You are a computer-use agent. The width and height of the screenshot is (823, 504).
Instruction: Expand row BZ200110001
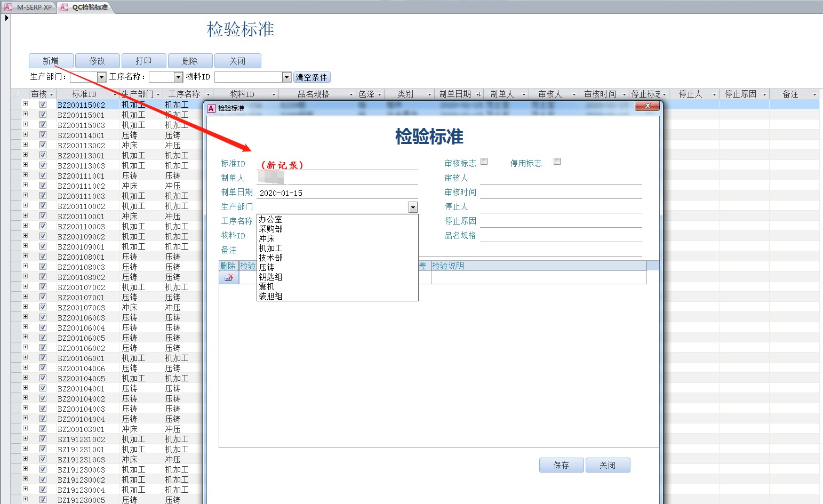tap(25, 215)
